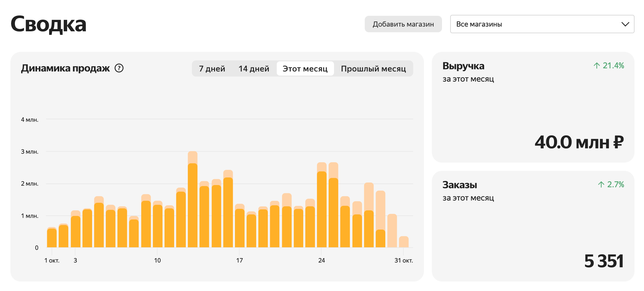Choose the Этот месяц period tab

pos(305,69)
